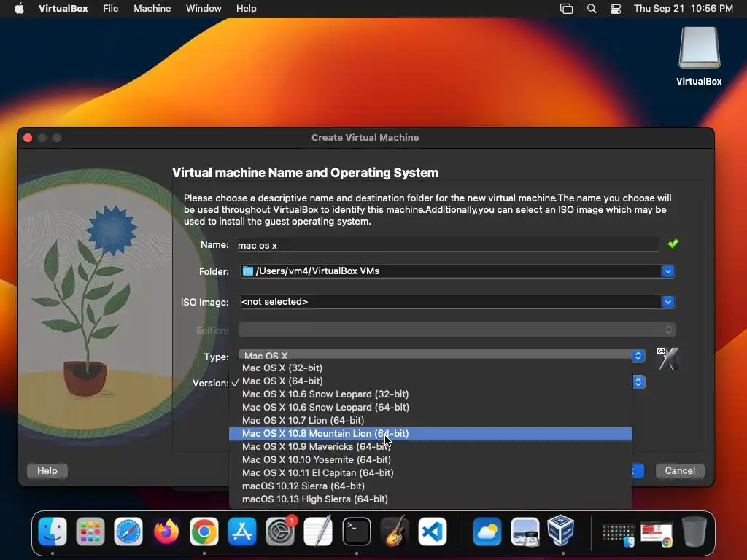Select Mac OS X 10.10 Yosemite (64-bit)

point(430,459)
